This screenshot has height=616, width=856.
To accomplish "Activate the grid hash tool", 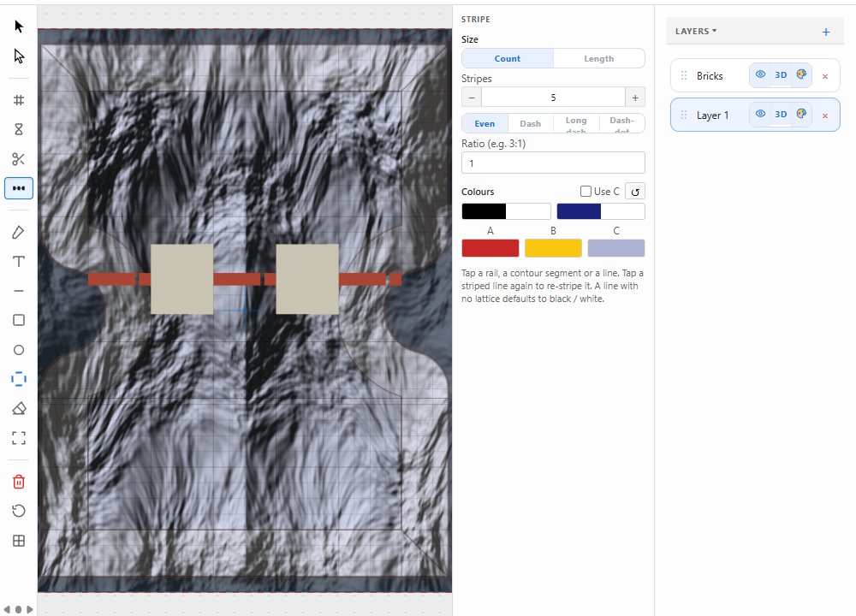I will [x=19, y=100].
